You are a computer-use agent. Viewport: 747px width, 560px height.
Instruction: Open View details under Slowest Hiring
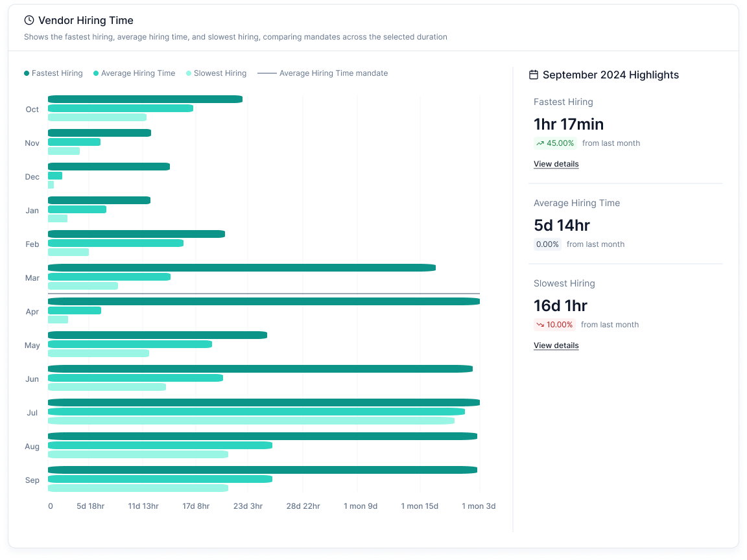coord(556,345)
